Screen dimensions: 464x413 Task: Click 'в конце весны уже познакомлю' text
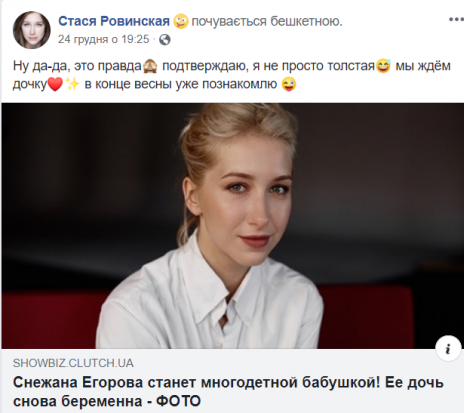click(x=181, y=84)
